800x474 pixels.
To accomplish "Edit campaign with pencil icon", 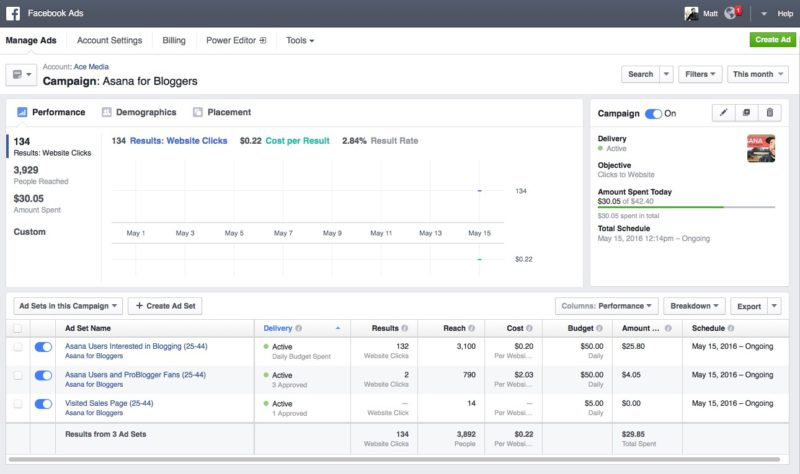I will pyautogui.click(x=723, y=113).
